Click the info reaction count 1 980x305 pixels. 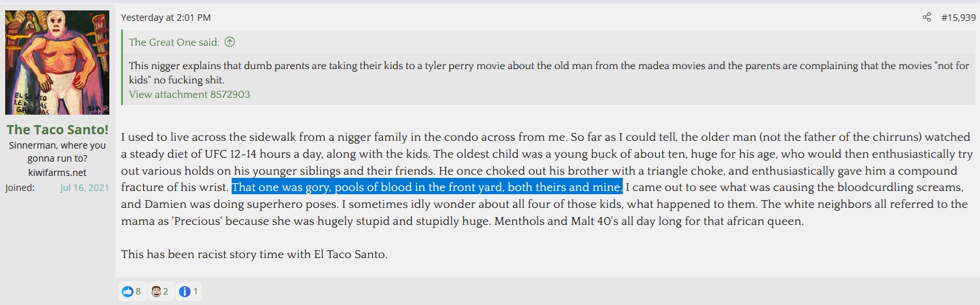point(195,291)
